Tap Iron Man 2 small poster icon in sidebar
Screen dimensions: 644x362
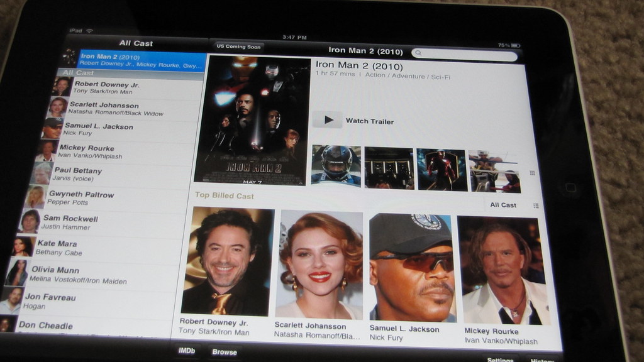pyautogui.click(x=69, y=57)
